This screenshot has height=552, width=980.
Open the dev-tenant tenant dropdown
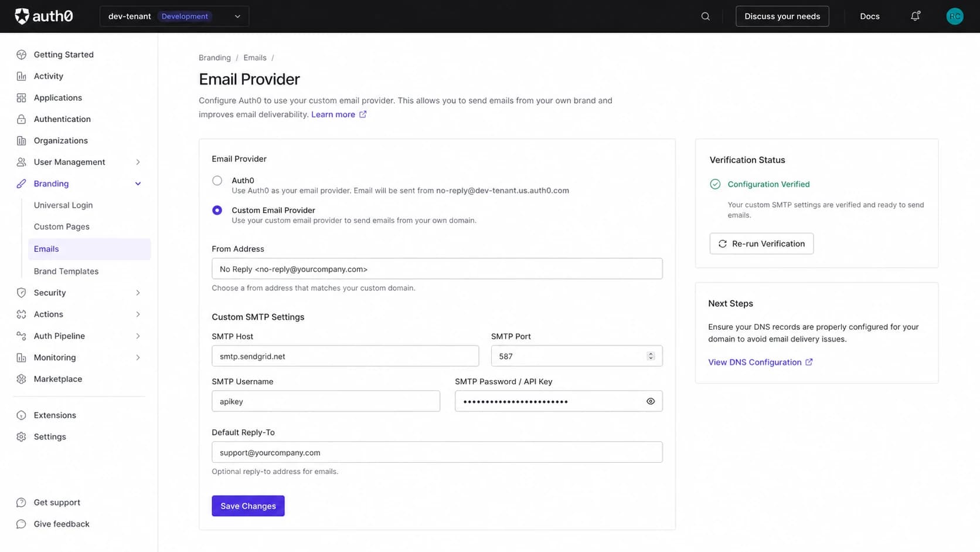[x=175, y=16]
